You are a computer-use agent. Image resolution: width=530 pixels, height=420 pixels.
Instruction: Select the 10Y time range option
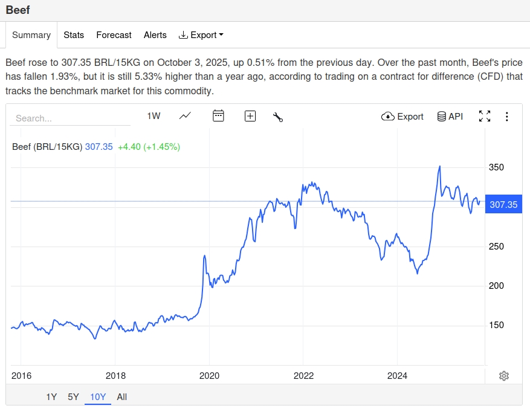pos(98,397)
